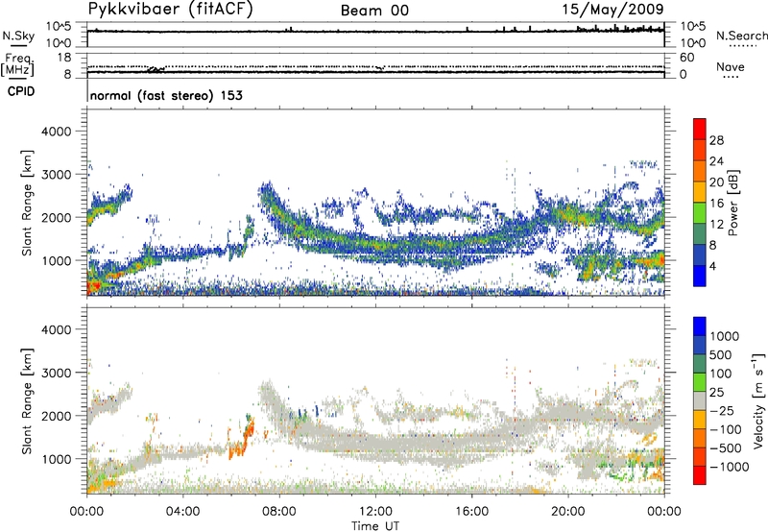Click the '3000' tick of the velocity panel
The width and height of the screenshot is (768, 532).
pos(56,373)
